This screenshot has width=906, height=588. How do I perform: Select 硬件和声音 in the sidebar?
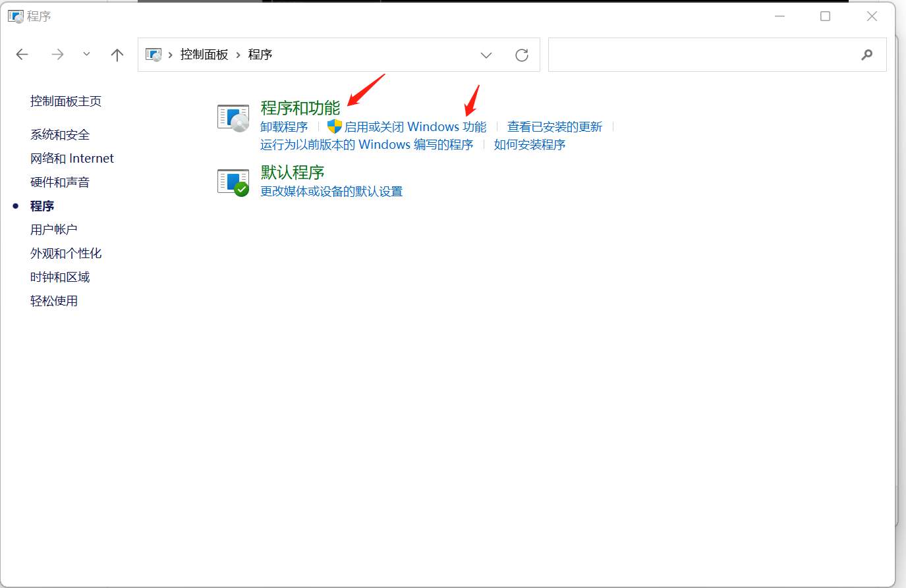tap(60, 182)
